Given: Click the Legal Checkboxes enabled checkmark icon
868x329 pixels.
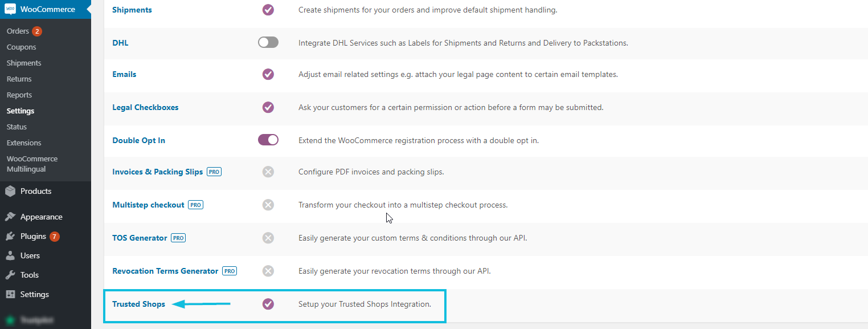Looking at the screenshot, I should click(268, 107).
